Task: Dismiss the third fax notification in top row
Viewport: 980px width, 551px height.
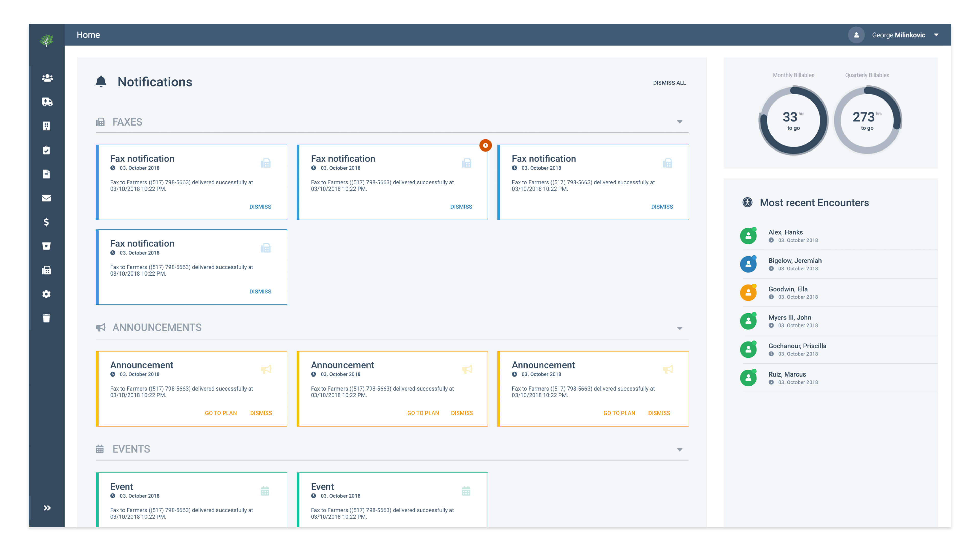Action: point(662,207)
